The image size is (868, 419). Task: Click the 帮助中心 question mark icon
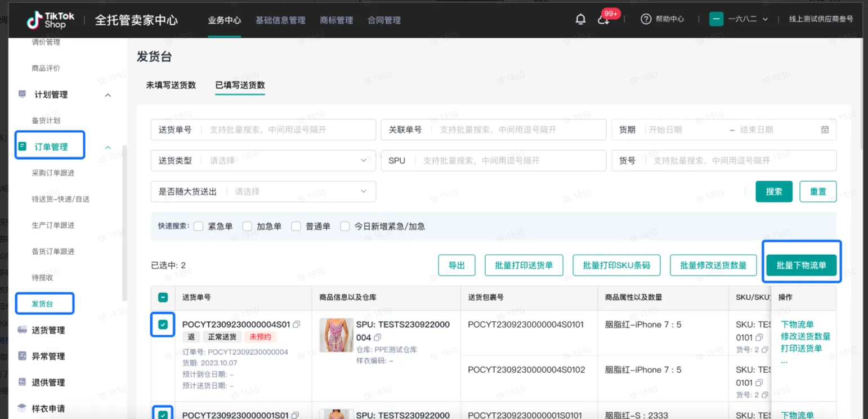coord(646,19)
